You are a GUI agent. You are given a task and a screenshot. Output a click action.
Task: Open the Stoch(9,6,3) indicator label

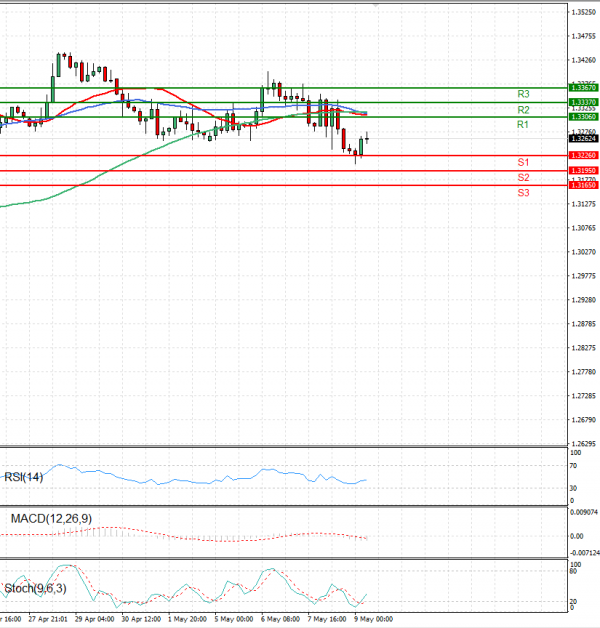coord(37,587)
